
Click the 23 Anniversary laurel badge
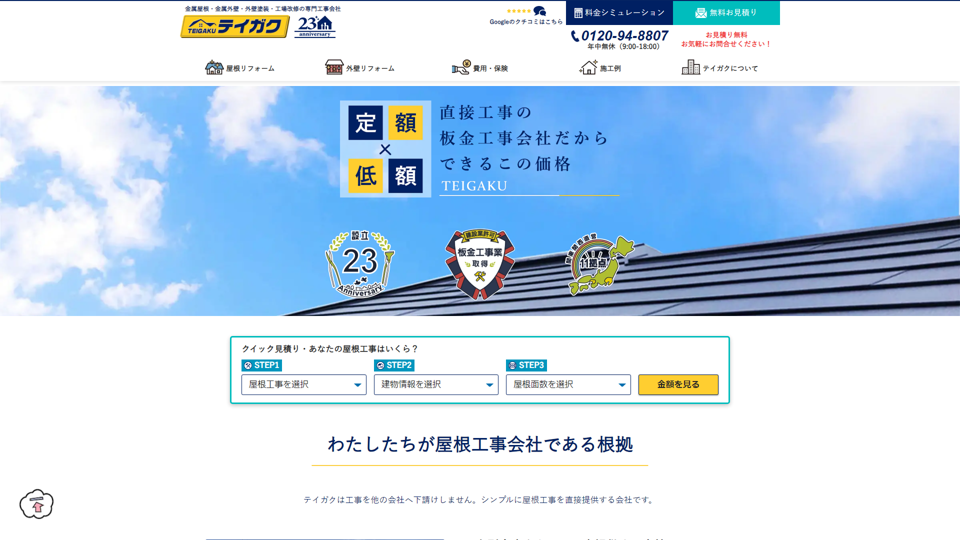[360, 264]
